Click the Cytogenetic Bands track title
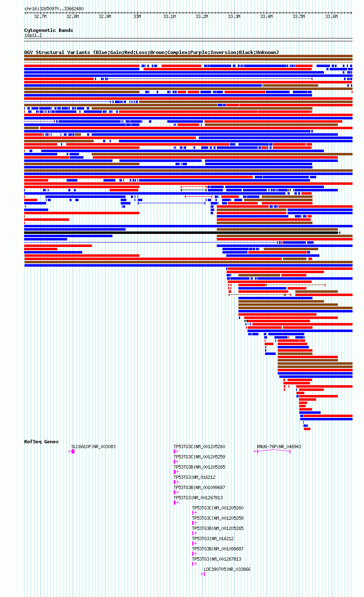The image size is (364, 597). point(49,30)
